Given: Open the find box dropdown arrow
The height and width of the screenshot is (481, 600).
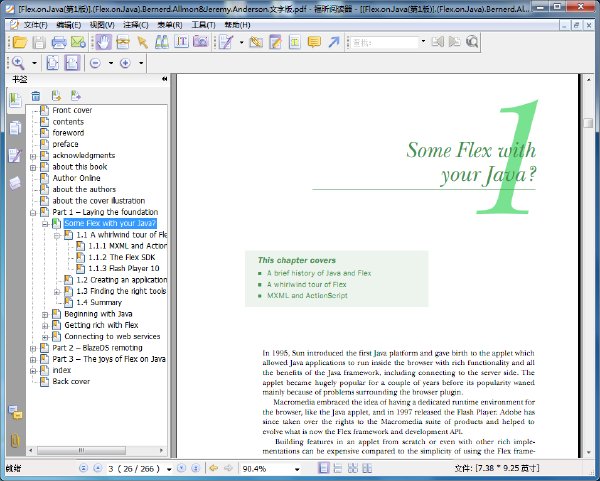Looking at the screenshot, I should (x=423, y=41).
